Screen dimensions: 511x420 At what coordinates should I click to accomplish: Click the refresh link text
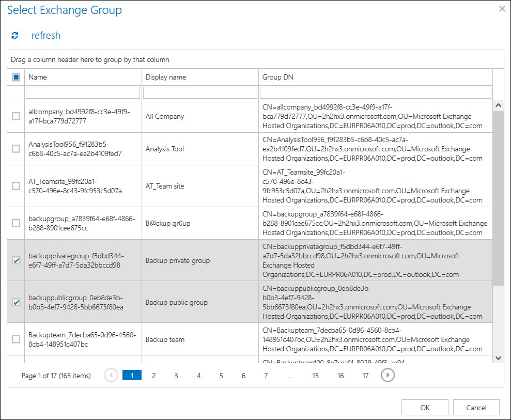(x=46, y=35)
